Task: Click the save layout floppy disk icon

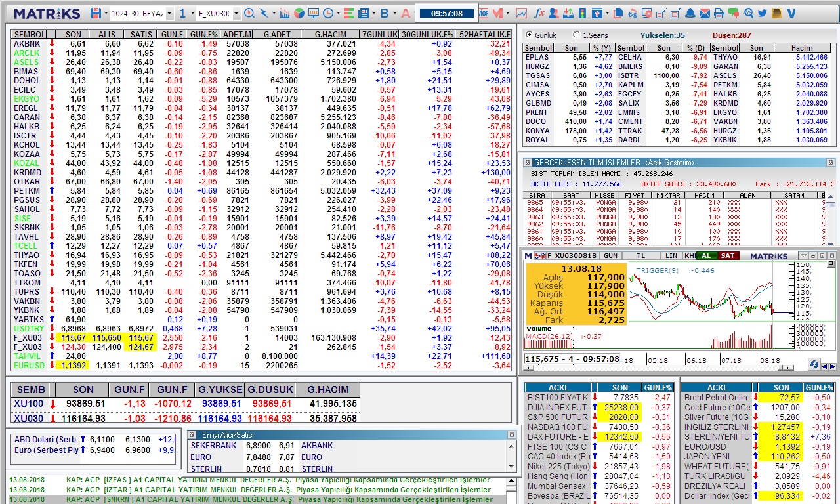Action: [x=96, y=13]
